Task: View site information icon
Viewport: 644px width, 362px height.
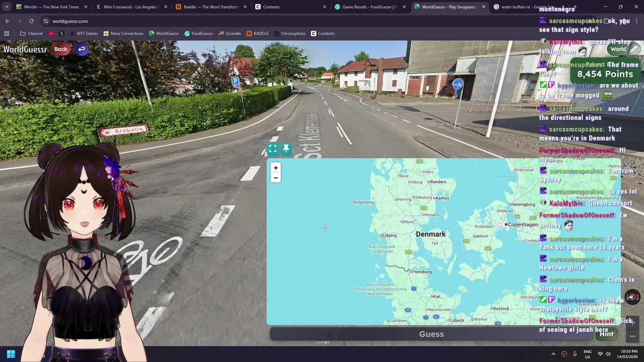Action: click(46, 21)
